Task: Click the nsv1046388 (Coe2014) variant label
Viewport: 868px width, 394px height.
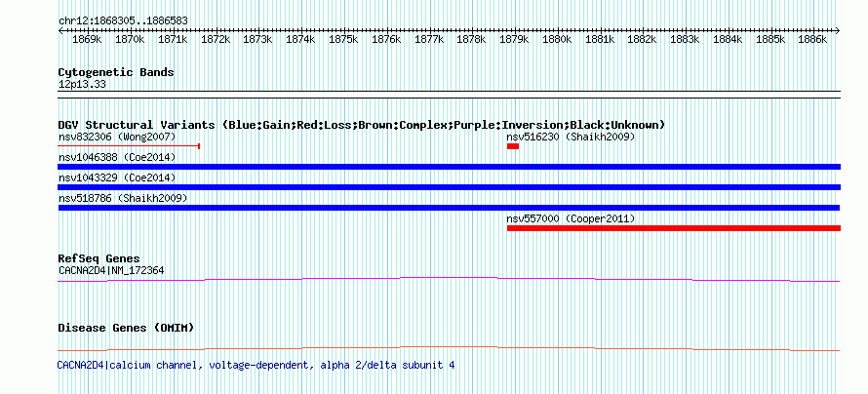Action: pos(117,157)
